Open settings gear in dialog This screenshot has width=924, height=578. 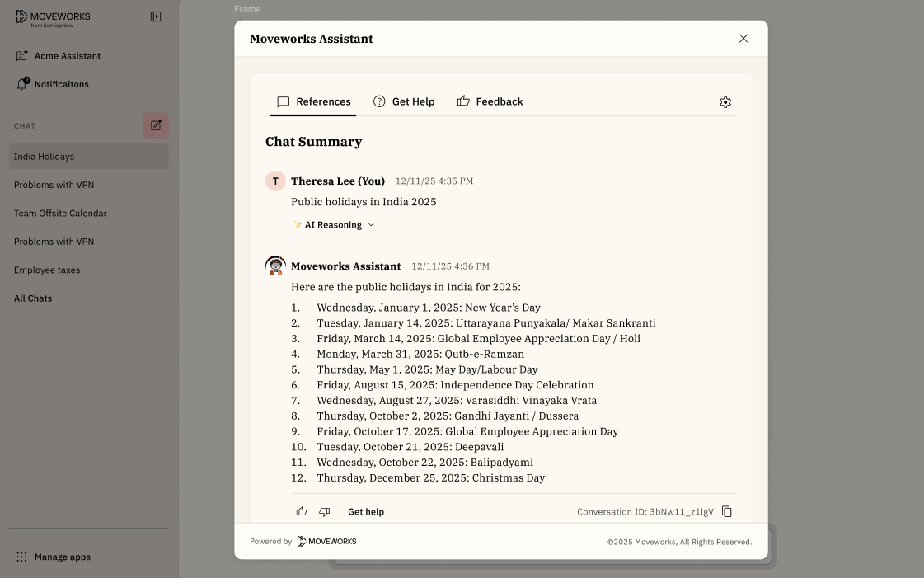(x=725, y=102)
